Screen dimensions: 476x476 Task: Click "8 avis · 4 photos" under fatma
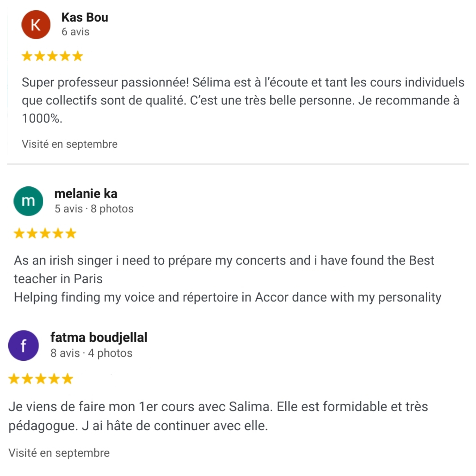tap(91, 353)
